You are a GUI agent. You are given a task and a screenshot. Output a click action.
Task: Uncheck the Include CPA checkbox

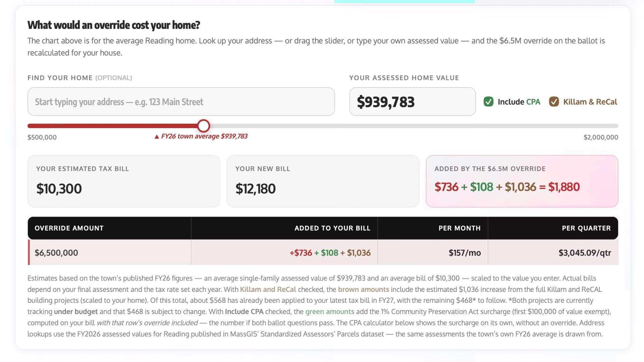pos(488,102)
